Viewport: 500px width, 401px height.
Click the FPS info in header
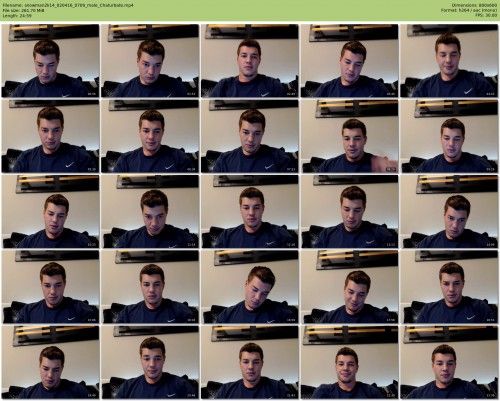pyautogui.click(x=486, y=15)
